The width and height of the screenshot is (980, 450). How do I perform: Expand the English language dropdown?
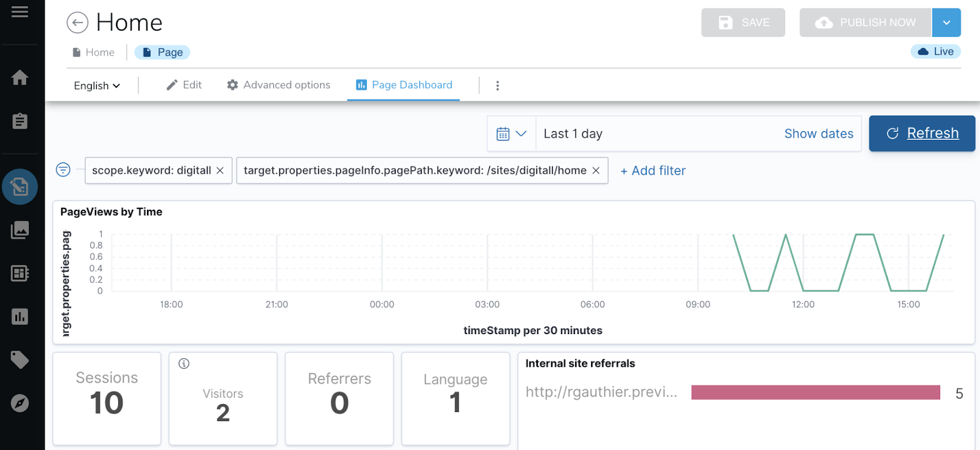coord(97,86)
